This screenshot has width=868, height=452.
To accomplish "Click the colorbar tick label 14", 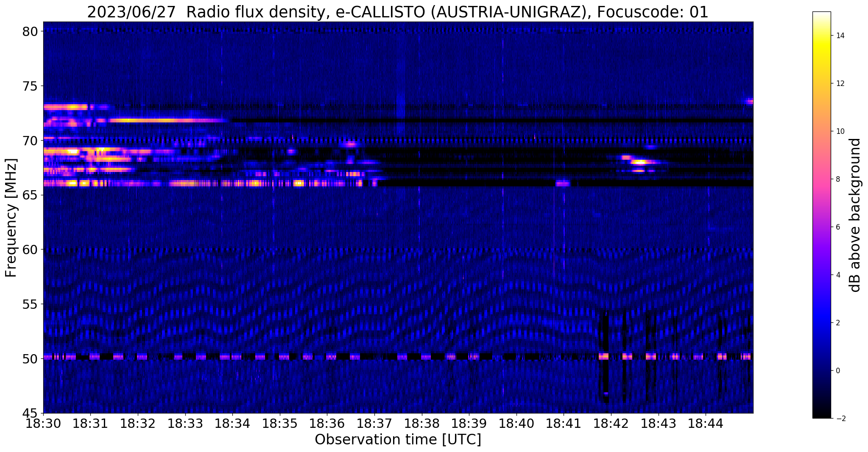I will pos(840,36).
